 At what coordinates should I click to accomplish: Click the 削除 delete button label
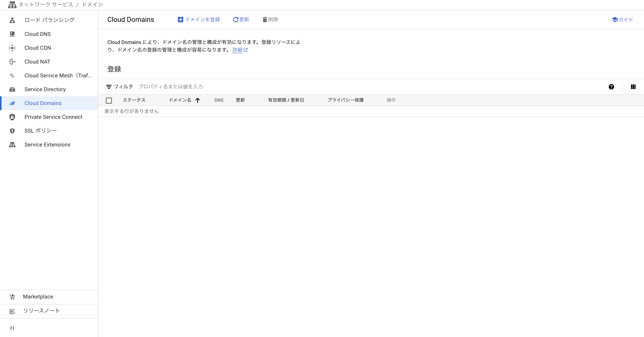[x=273, y=20]
